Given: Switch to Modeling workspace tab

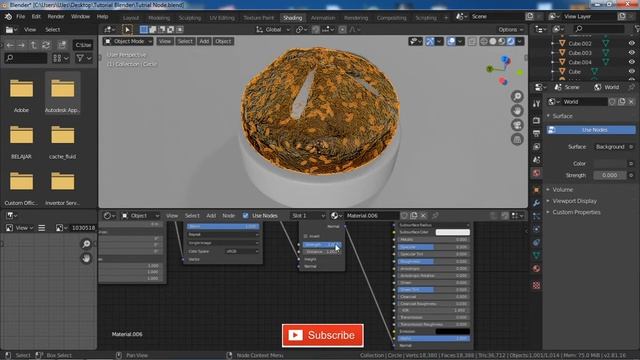Looking at the screenshot, I should tap(159, 18).
